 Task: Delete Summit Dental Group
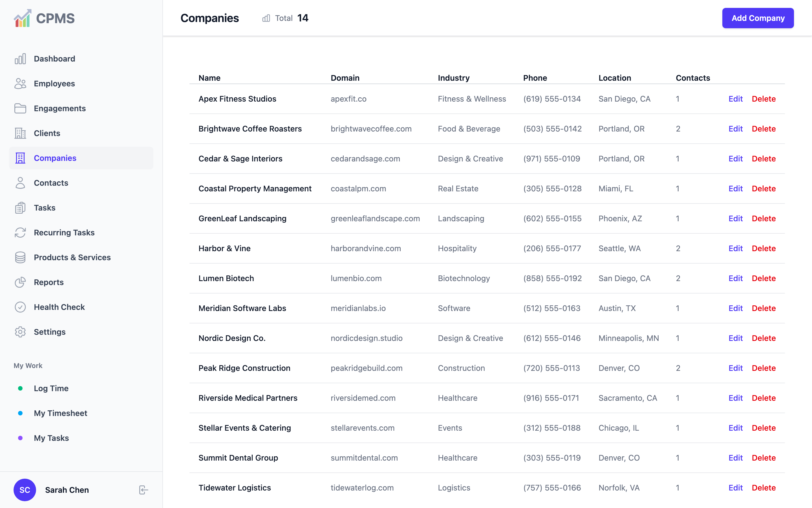[x=764, y=457]
